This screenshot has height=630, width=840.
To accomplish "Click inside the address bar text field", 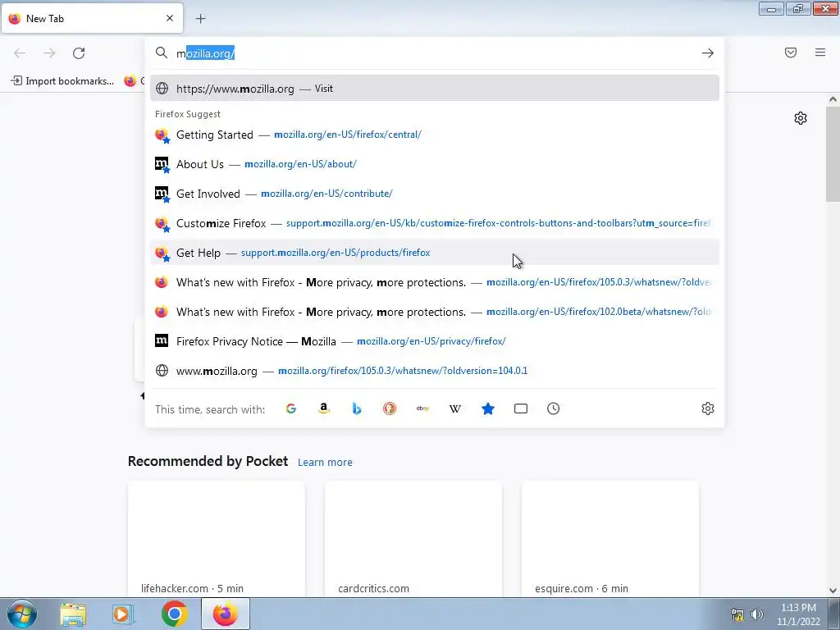I will point(435,53).
